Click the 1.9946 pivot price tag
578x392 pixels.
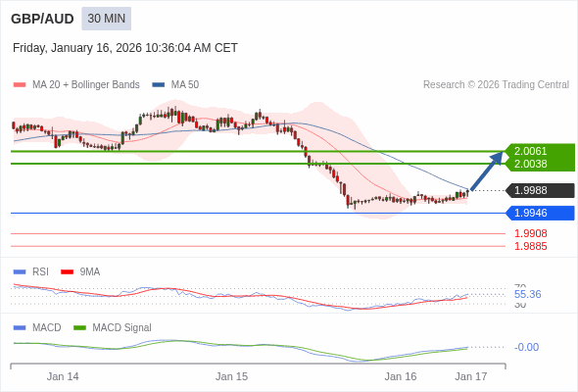541,213
